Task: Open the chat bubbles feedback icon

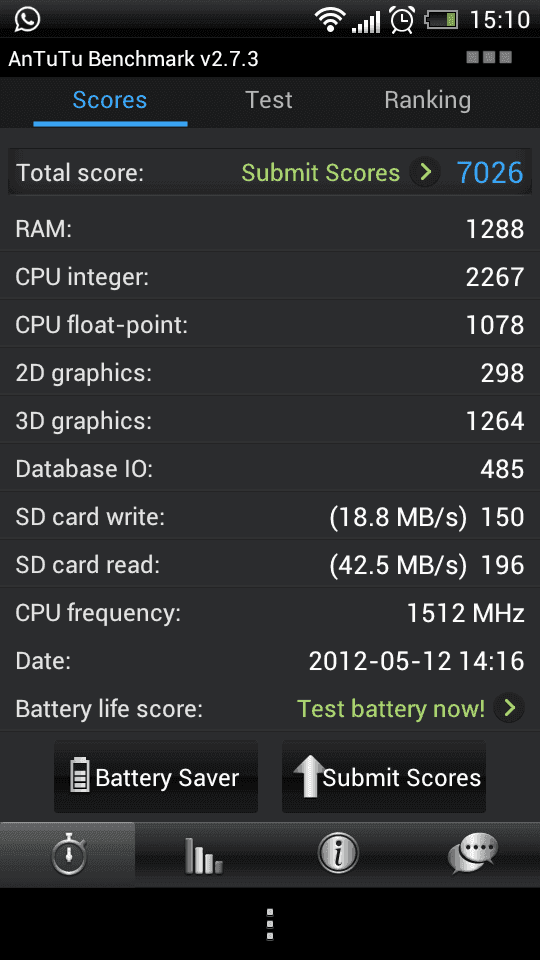Action: [x=473, y=853]
